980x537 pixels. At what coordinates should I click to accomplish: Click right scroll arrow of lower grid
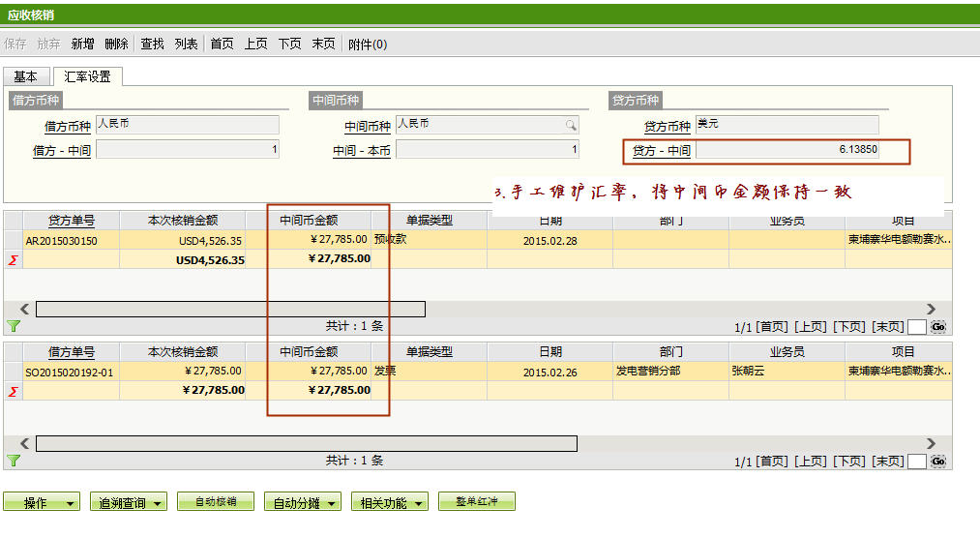(932, 443)
